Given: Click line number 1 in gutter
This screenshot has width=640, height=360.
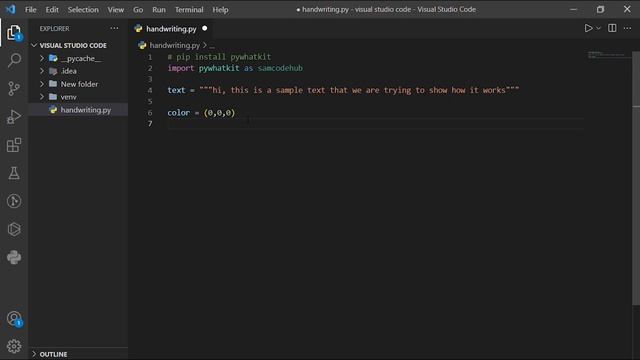Looking at the screenshot, I should click(x=150, y=57).
